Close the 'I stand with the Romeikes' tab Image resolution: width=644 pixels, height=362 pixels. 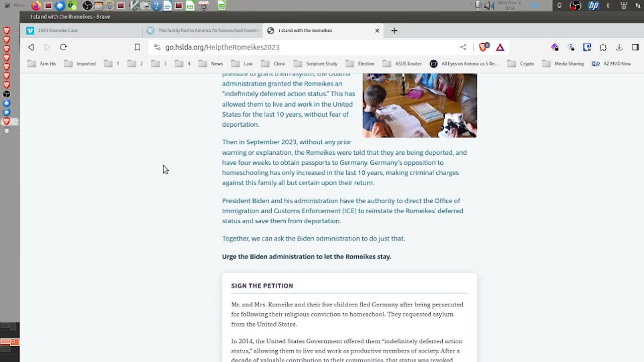coord(377,31)
